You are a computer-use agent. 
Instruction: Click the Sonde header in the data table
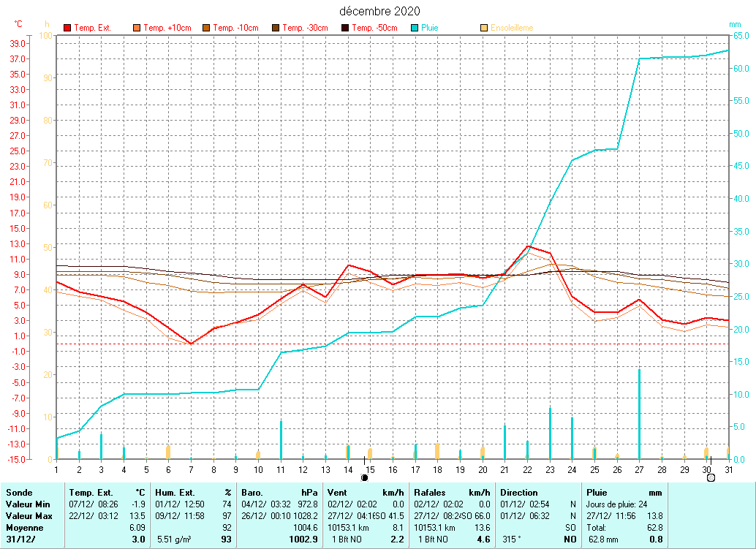click(19, 493)
